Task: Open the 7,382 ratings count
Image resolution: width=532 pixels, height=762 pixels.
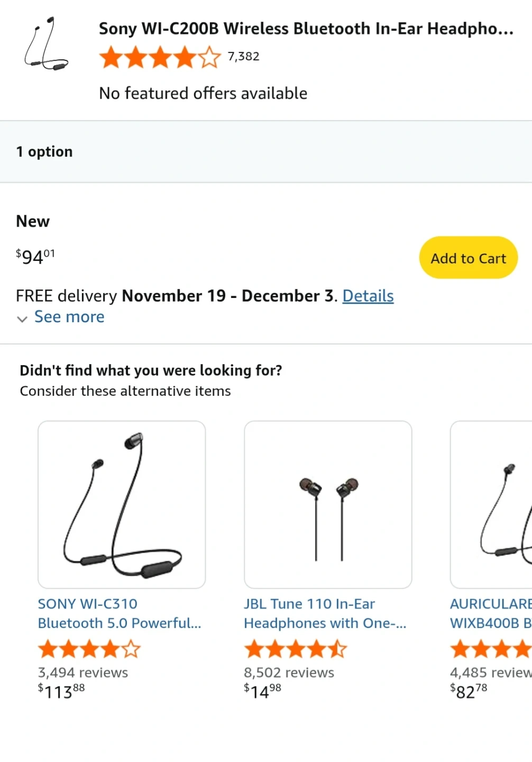Action: (243, 57)
